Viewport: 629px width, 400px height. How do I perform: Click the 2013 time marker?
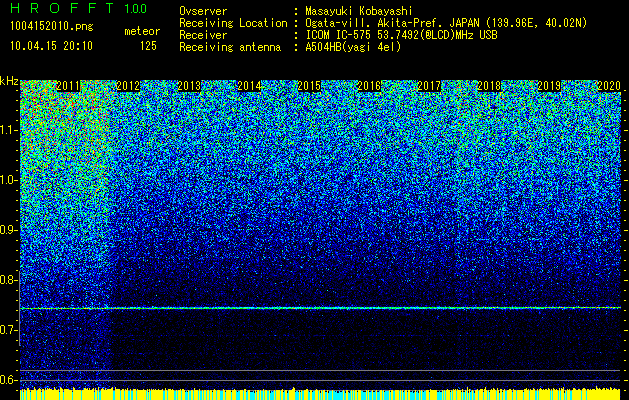tap(189, 86)
